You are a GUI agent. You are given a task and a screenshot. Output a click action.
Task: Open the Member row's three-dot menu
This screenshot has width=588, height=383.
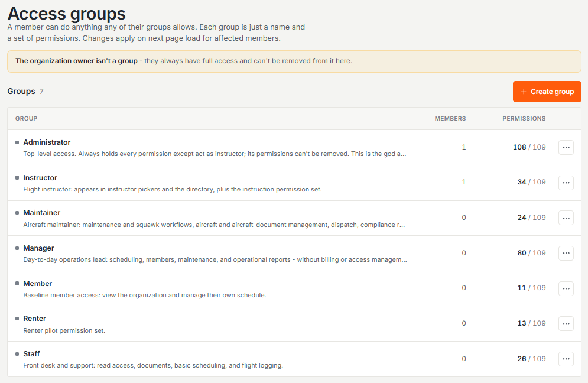(566, 288)
